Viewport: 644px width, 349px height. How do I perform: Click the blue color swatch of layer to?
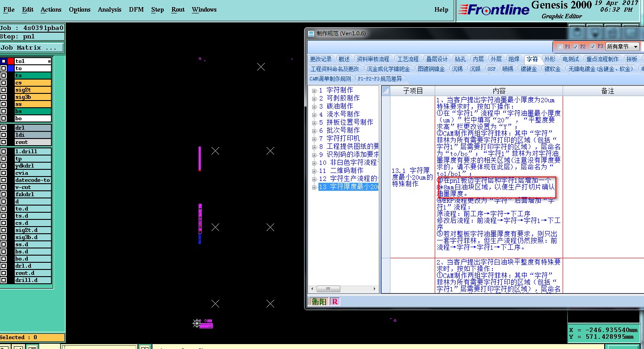[11, 68]
